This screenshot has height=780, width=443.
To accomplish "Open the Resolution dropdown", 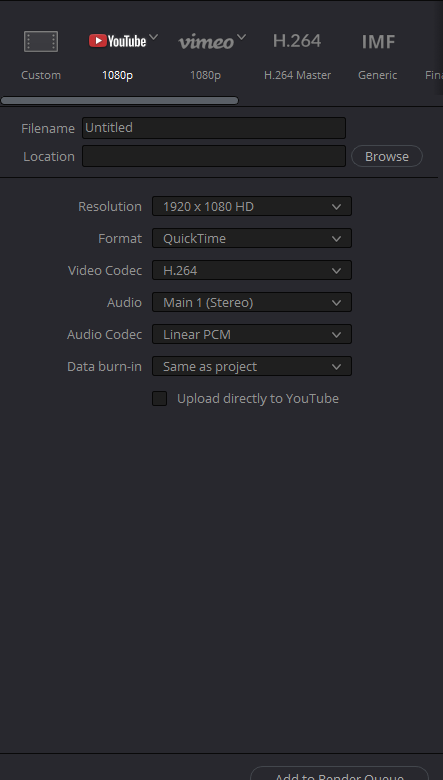I will [252, 206].
